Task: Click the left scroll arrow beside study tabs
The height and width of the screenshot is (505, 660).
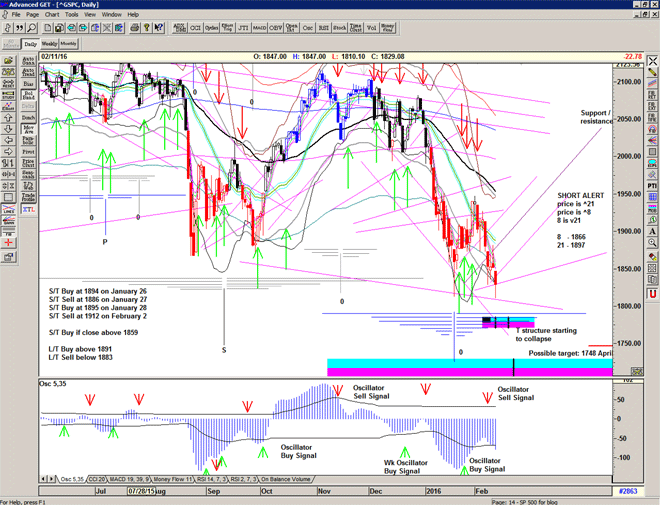Action: pos(43,479)
